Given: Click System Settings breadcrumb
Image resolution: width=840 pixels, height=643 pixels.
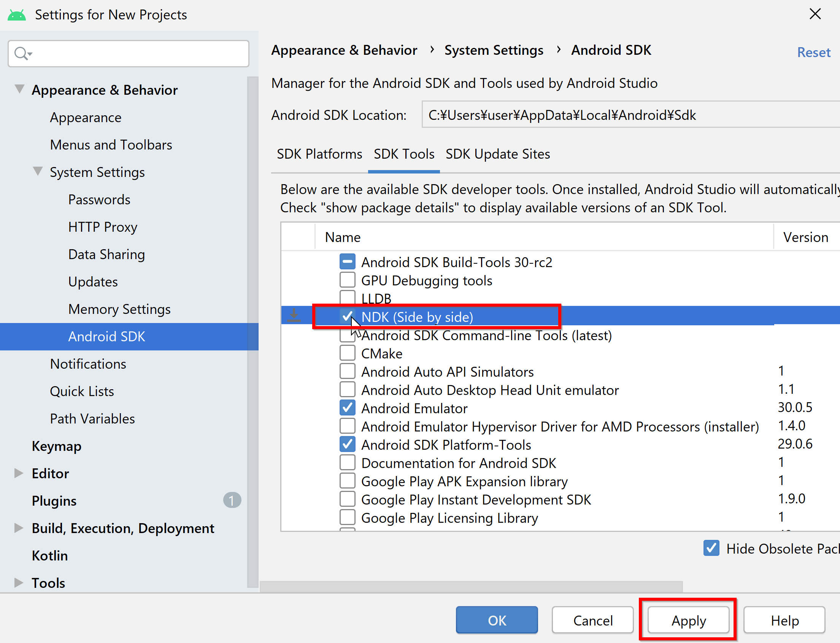Looking at the screenshot, I should tap(494, 50).
